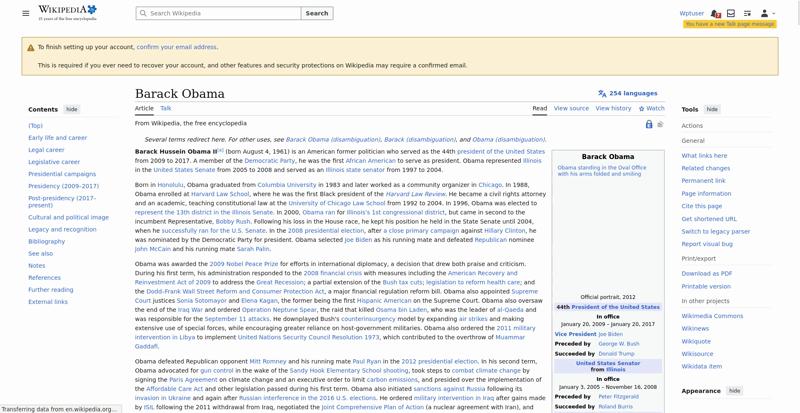Click the Search button

317,13
